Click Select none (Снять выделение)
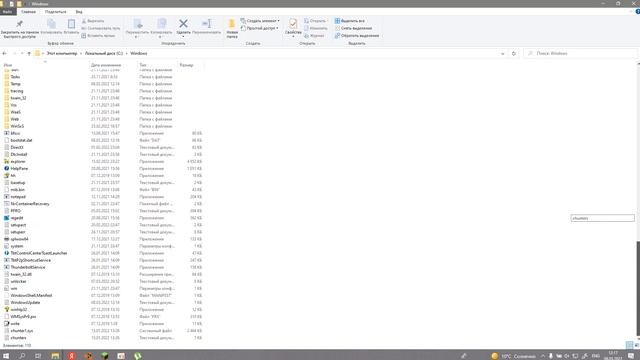 [x=353, y=28]
